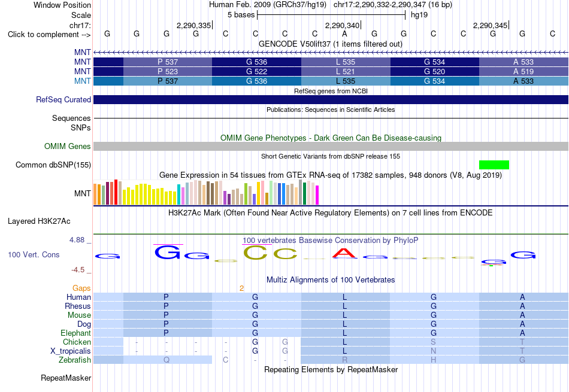The width and height of the screenshot is (569, 392).
Task: Click the 'Common dbSNP(155)' track label
Action: [53, 165]
